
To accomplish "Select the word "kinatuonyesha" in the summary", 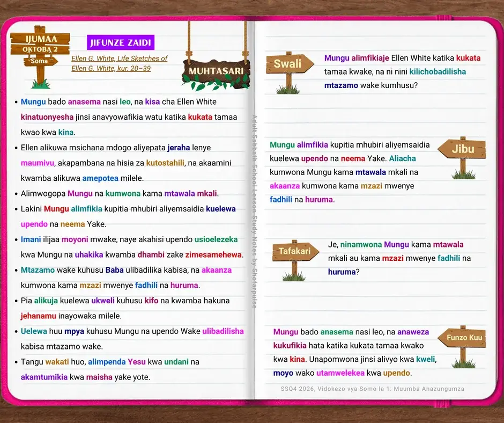I will click(47, 117).
